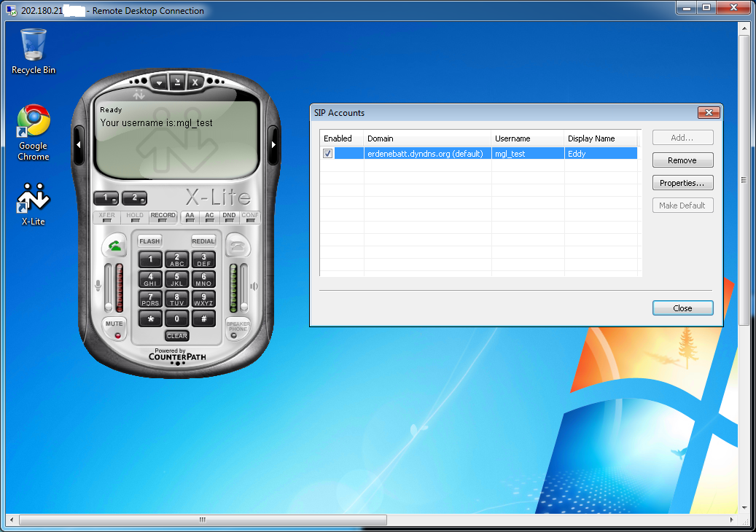Click the Make Default button

point(682,206)
